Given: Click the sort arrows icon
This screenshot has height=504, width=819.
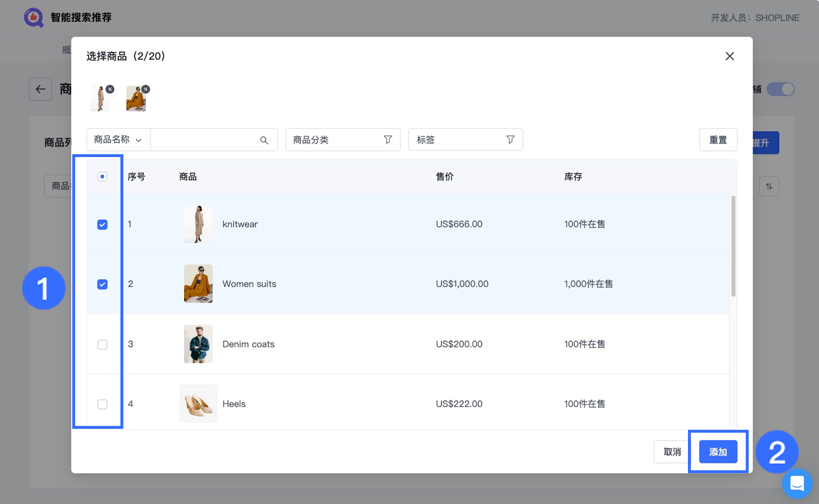Looking at the screenshot, I should click(769, 186).
